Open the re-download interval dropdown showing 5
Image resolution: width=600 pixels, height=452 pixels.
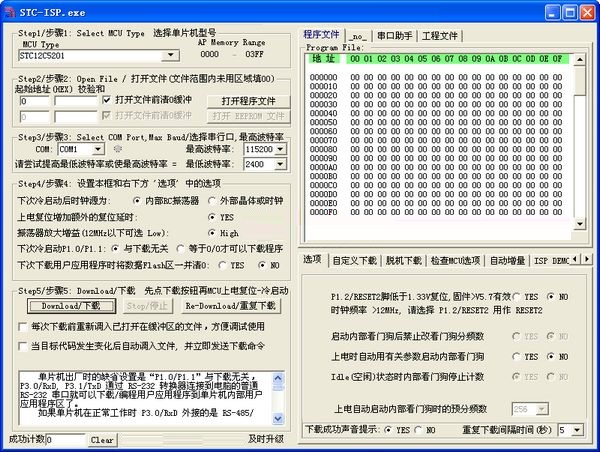[577, 430]
